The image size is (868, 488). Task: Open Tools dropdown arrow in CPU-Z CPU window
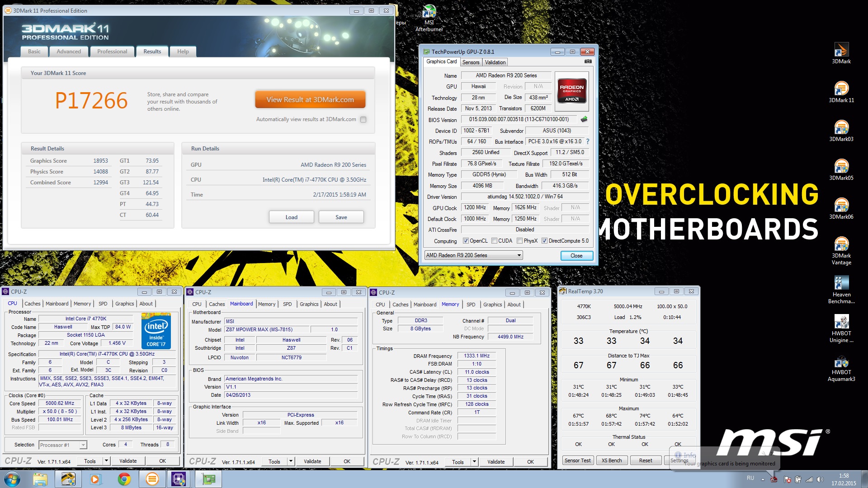[106, 461]
